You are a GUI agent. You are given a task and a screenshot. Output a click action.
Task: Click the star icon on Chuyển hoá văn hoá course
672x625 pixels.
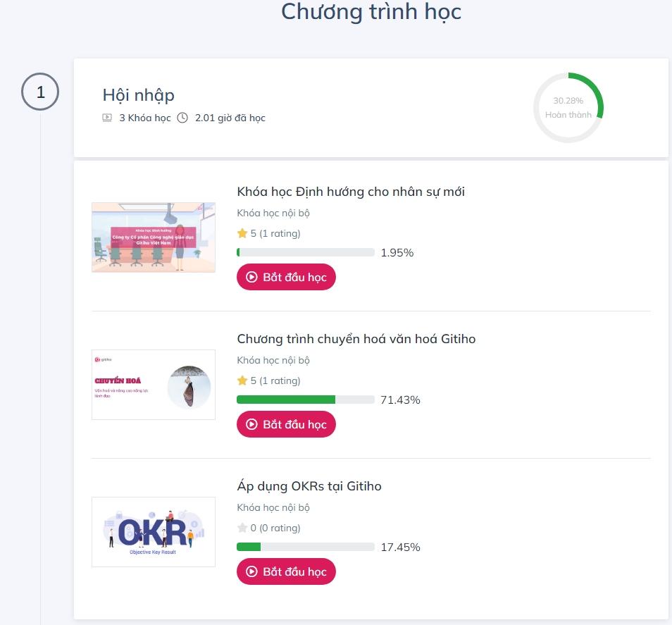242,380
